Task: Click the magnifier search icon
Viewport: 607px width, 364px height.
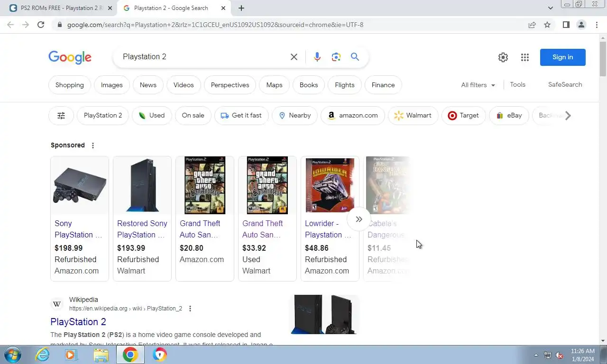Action: click(355, 57)
